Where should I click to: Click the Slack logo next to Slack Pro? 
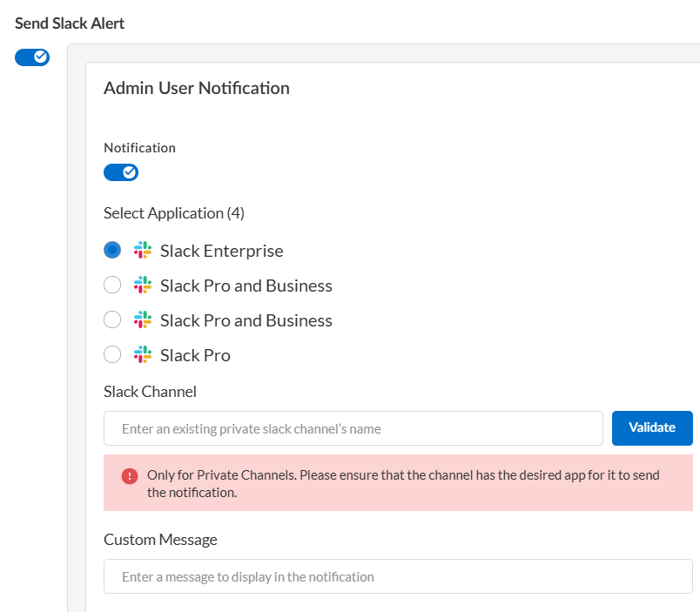[143, 355]
